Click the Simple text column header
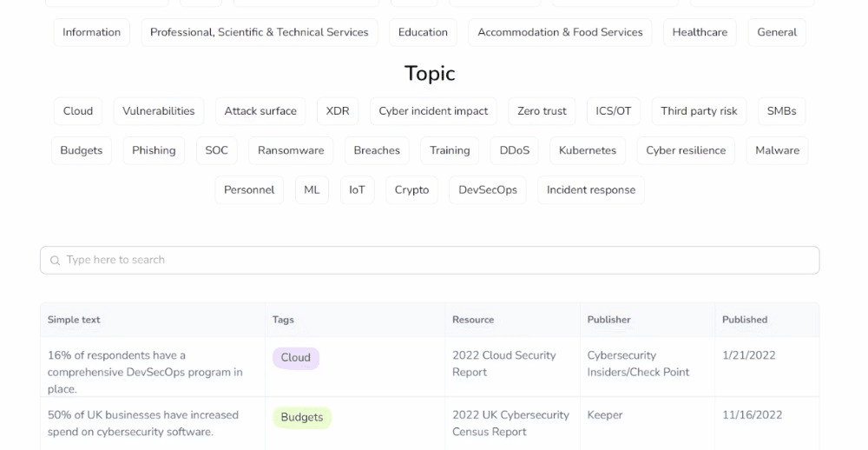The image size is (868, 450). (x=74, y=320)
